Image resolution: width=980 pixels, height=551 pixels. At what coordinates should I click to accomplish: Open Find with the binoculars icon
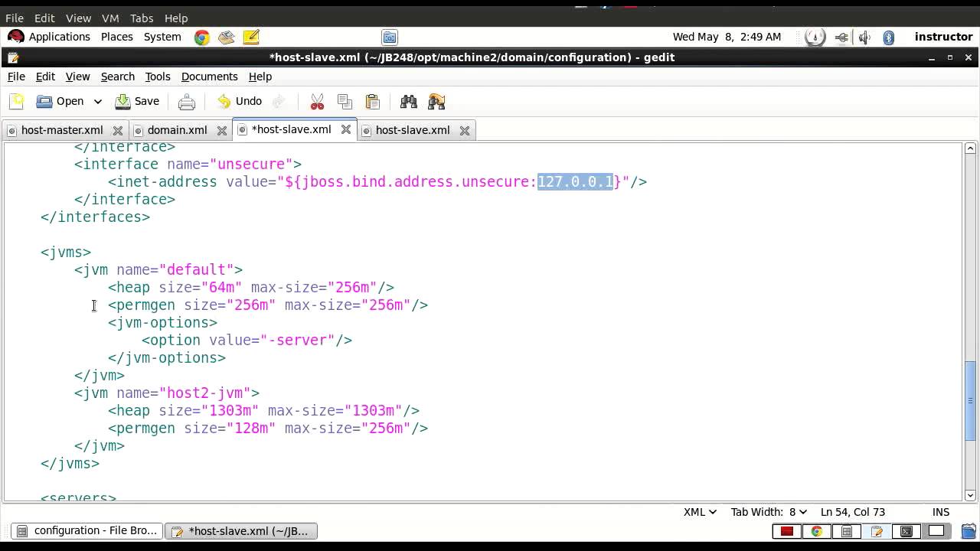[x=409, y=101]
